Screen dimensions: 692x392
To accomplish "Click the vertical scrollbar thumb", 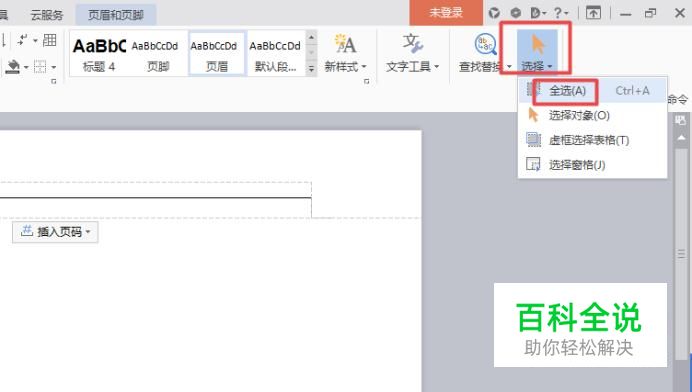I will pyautogui.click(x=681, y=254).
